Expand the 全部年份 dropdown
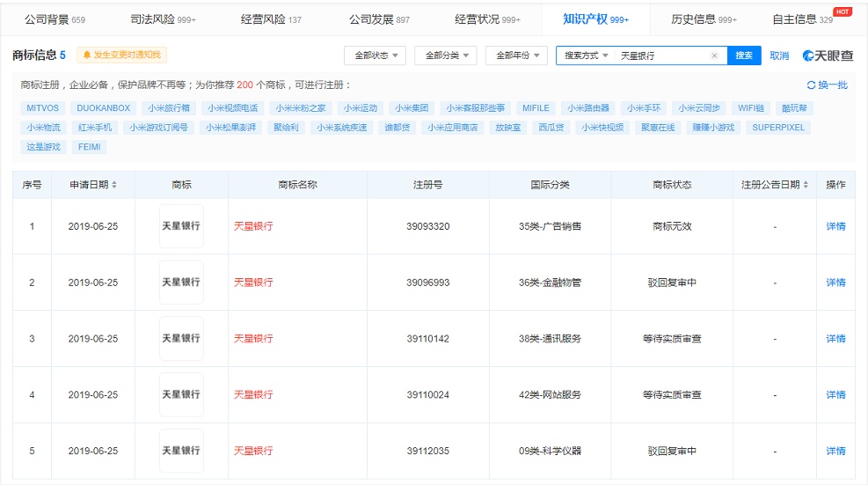This screenshot has height=485, width=868. click(x=517, y=55)
